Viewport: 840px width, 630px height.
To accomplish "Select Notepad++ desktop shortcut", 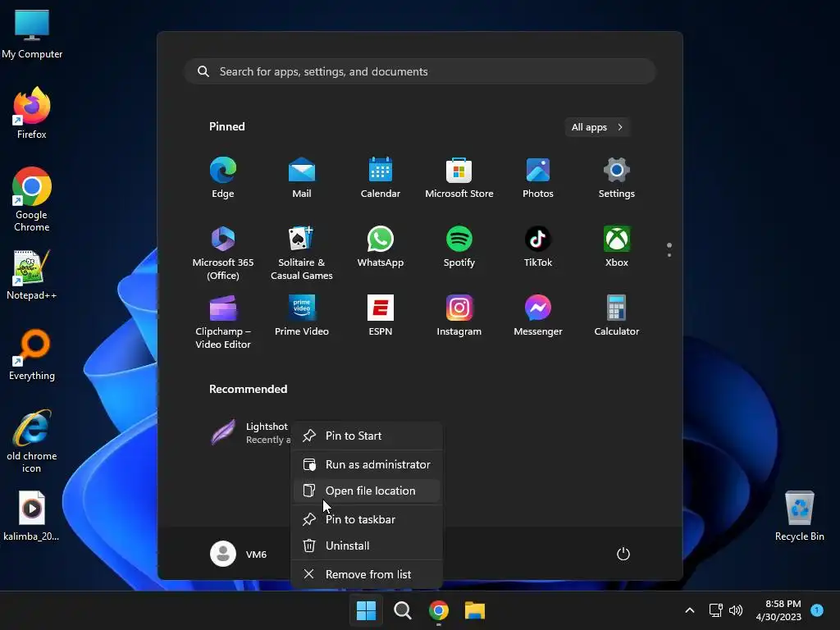I will click(x=32, y=275).
